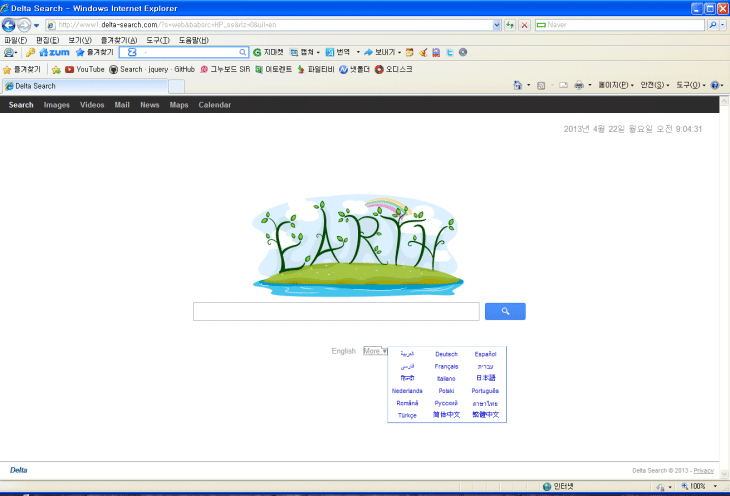
Task: Open the YouTube favorites bookmark
Action: click(84, 69)
